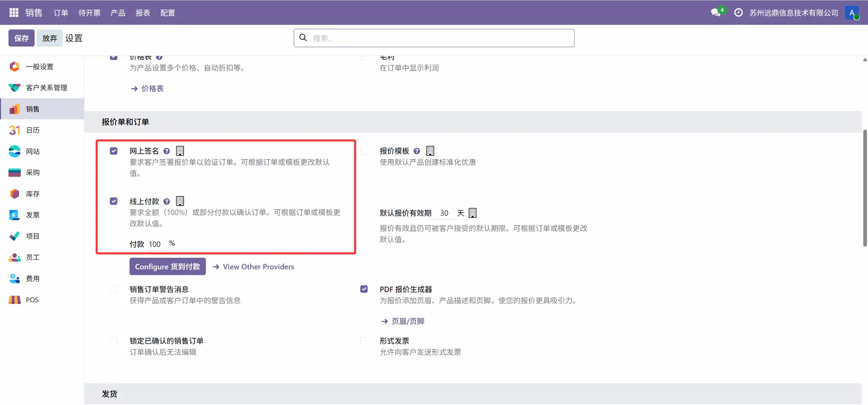Click the help icon next to 报价模板
This screenshot has height=405, width=868.
coord(417,151)
